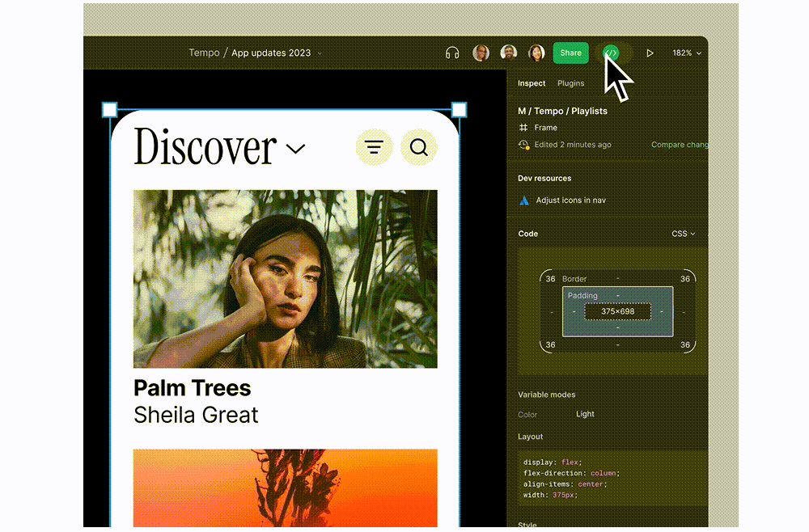
Task: Click Variable modes section heading
Action: coord(546,395)
